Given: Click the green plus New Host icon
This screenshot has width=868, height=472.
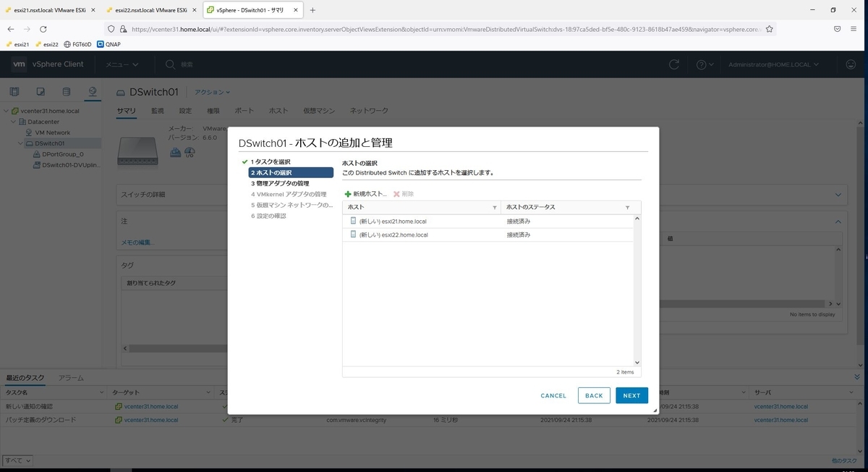Looking at the screenshot, I should 348,194.
